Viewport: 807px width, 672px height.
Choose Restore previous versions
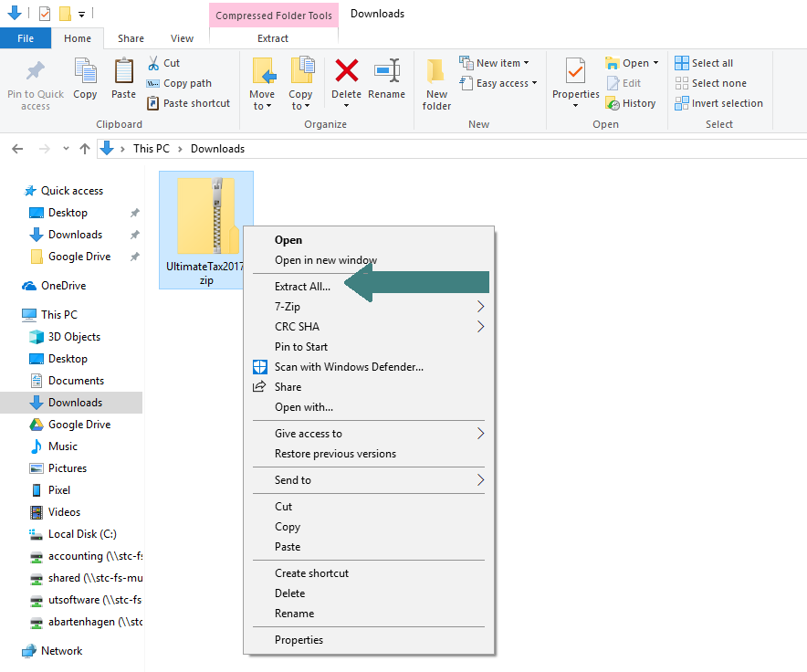336,454
